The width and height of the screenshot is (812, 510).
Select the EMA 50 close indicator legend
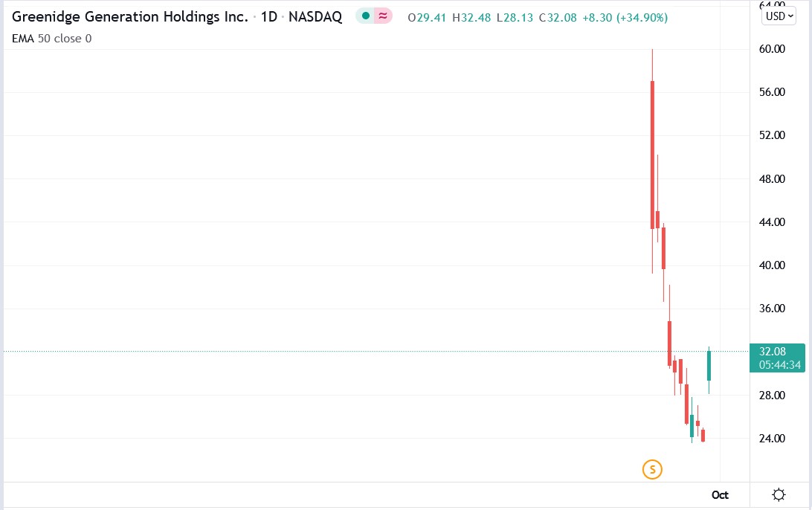click(x=52, y=39)
